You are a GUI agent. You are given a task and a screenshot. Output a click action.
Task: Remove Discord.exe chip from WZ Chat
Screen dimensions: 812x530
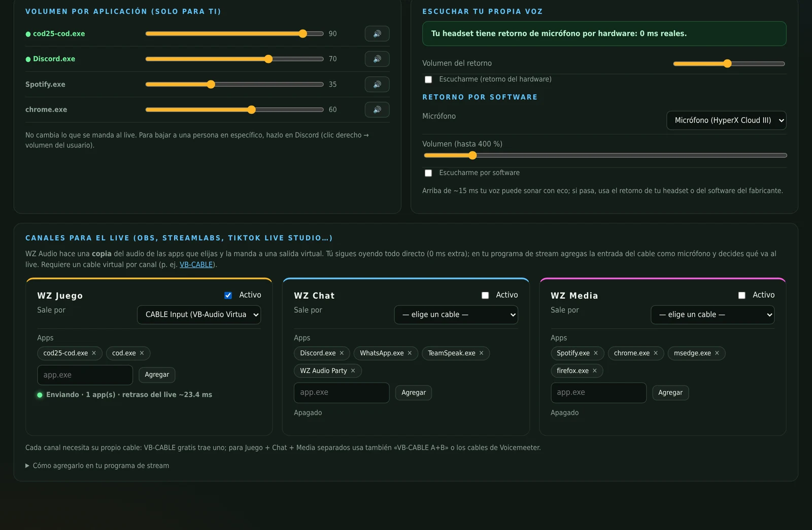click(342, 353)
